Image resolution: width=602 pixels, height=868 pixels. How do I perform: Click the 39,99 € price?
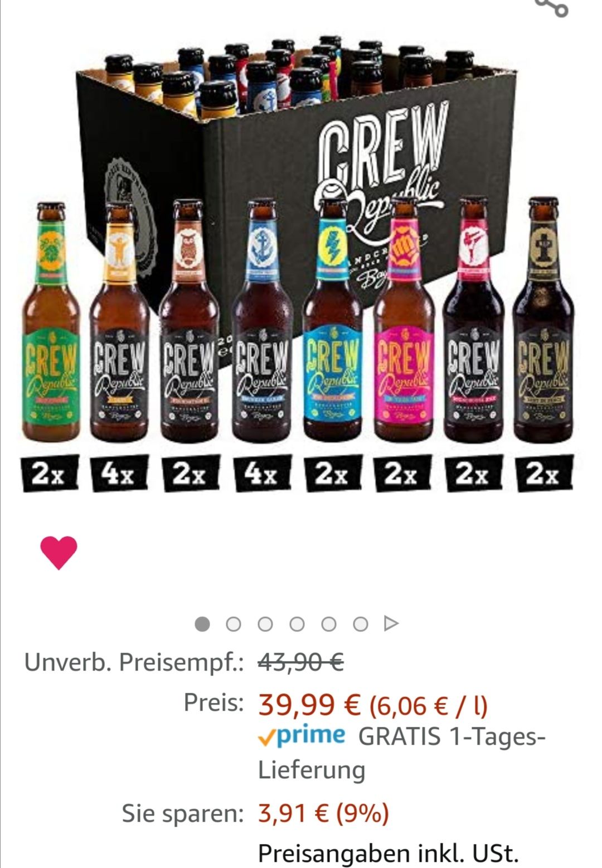[309, 705]
